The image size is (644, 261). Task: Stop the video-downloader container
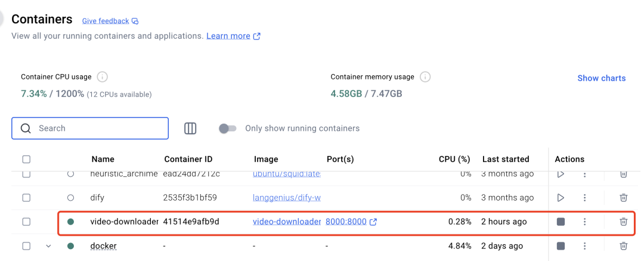561,222
